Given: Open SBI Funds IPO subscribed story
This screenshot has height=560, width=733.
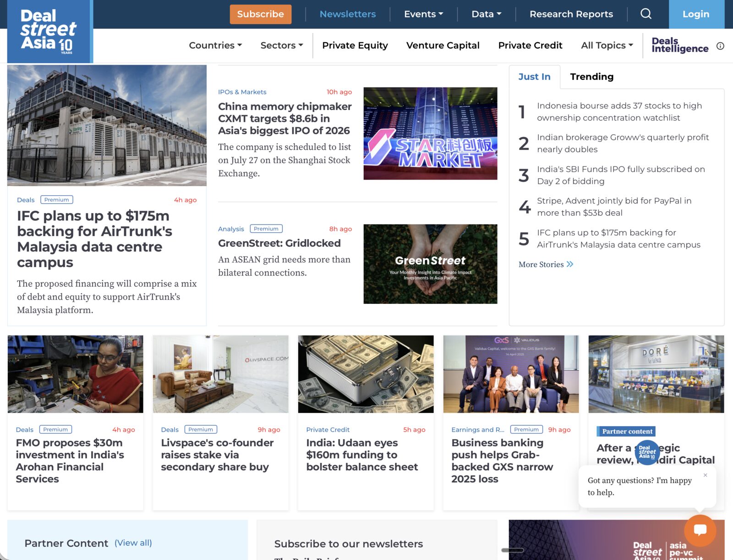Looking at the screenshot, I should point(621,175).
